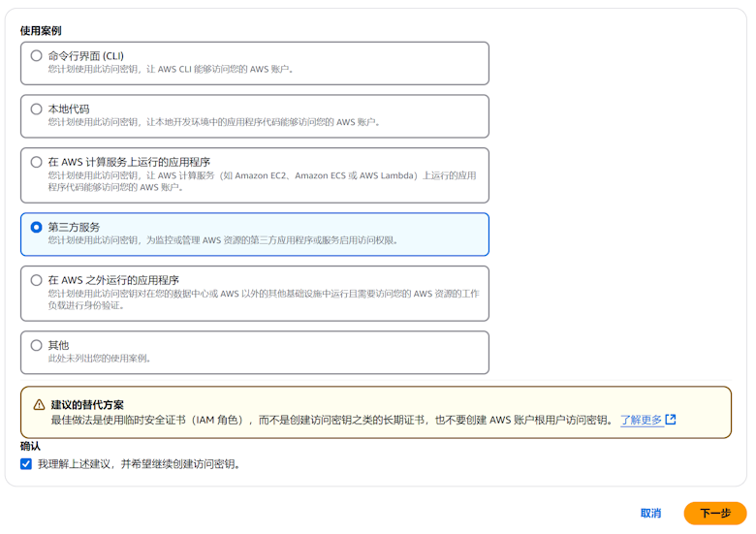
Task: Click the external link icon beside 了解更多
Action: click(671, 420)
